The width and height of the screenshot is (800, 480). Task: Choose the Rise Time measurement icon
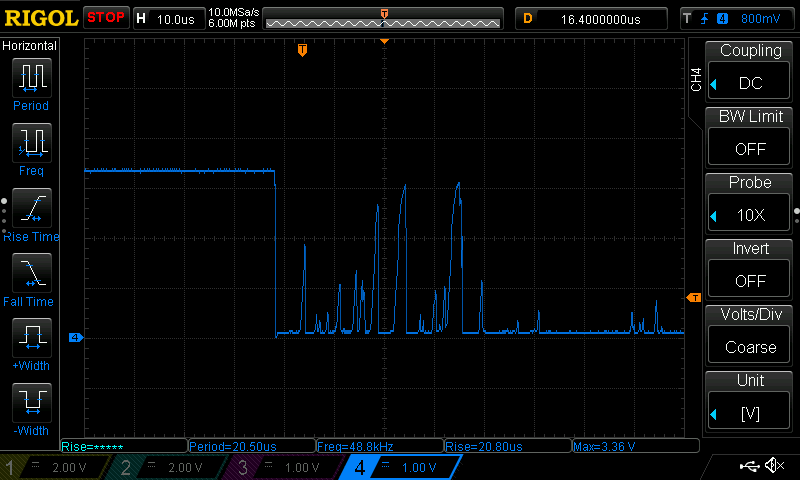point(30,207)
